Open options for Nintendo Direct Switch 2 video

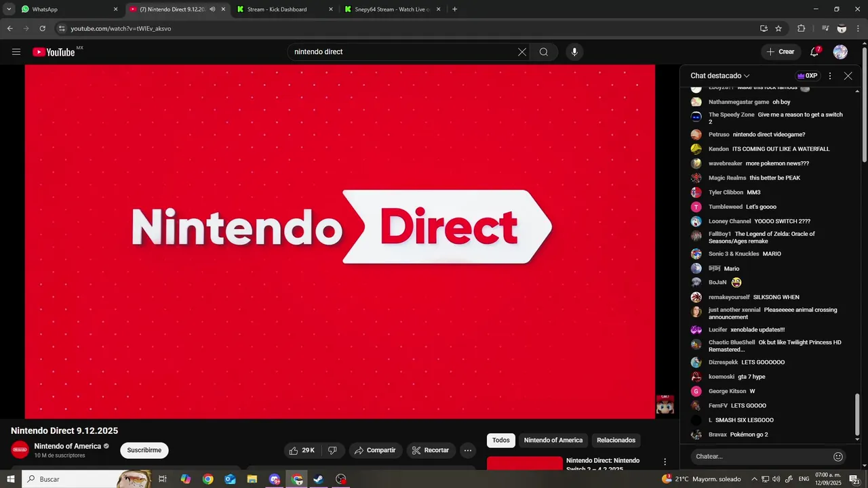665,462
